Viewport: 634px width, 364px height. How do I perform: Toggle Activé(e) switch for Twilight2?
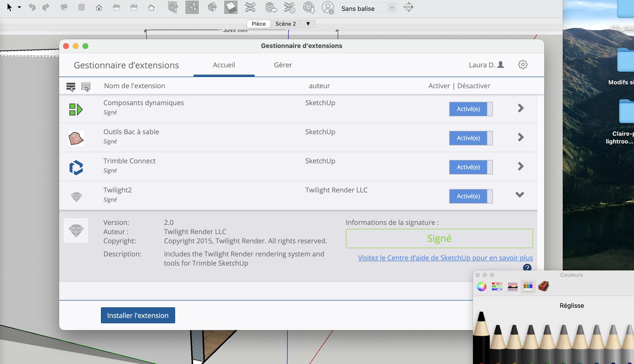pyautogui.click(x=471, y=196)
